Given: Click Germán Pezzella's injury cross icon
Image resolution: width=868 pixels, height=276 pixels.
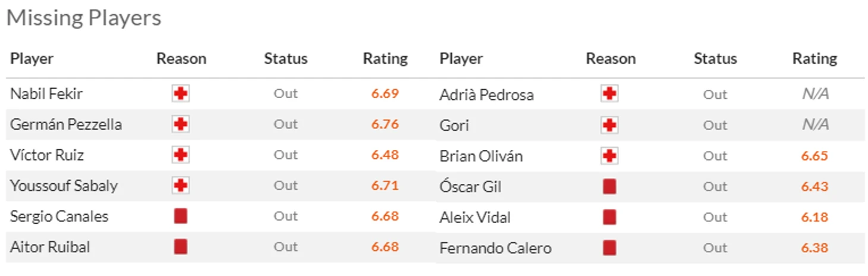Looking at the screenshot, I should click(x=181, y=124).
